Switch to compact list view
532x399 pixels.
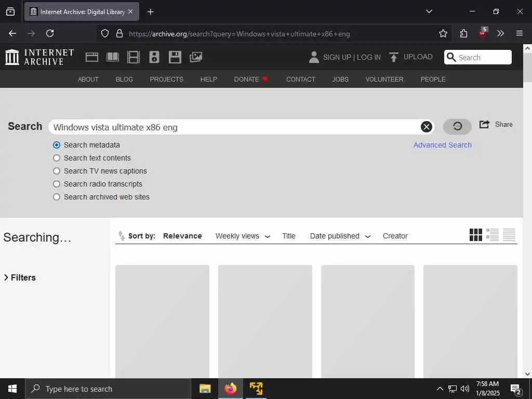(509, 235)
